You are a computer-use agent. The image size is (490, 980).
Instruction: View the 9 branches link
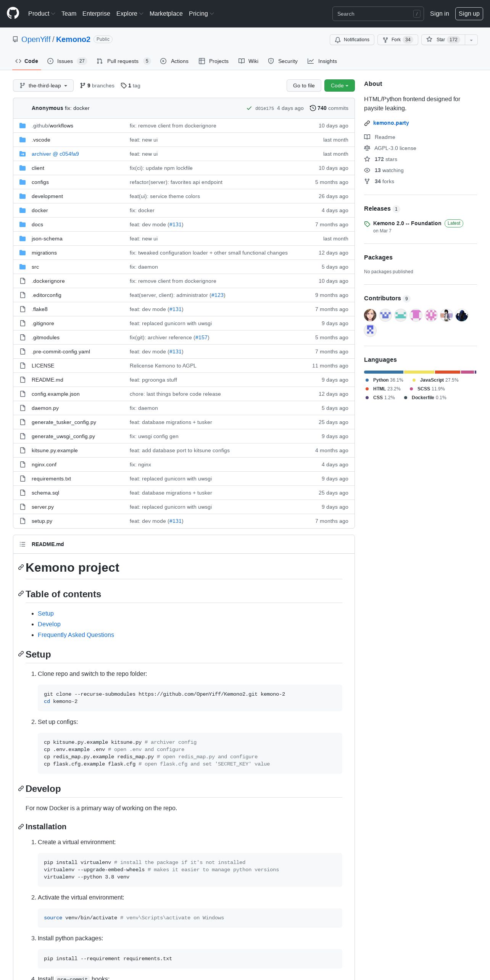coord(97,85)
